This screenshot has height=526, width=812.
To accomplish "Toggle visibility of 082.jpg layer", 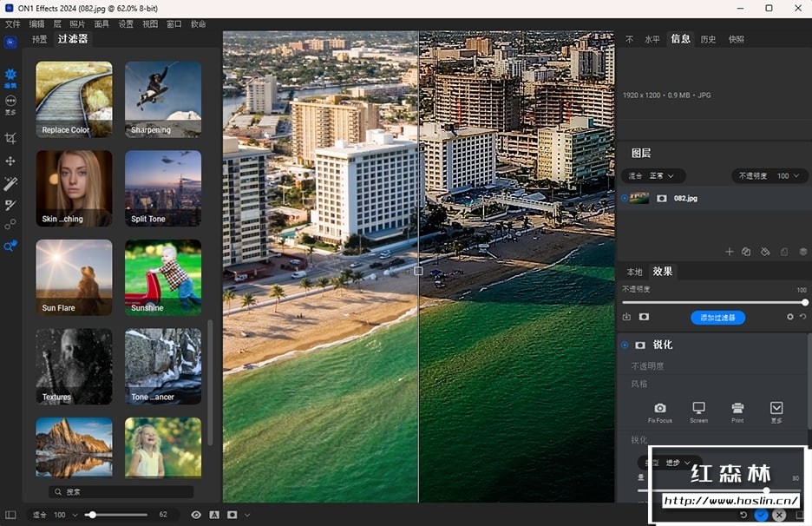I will click(625, 198).
